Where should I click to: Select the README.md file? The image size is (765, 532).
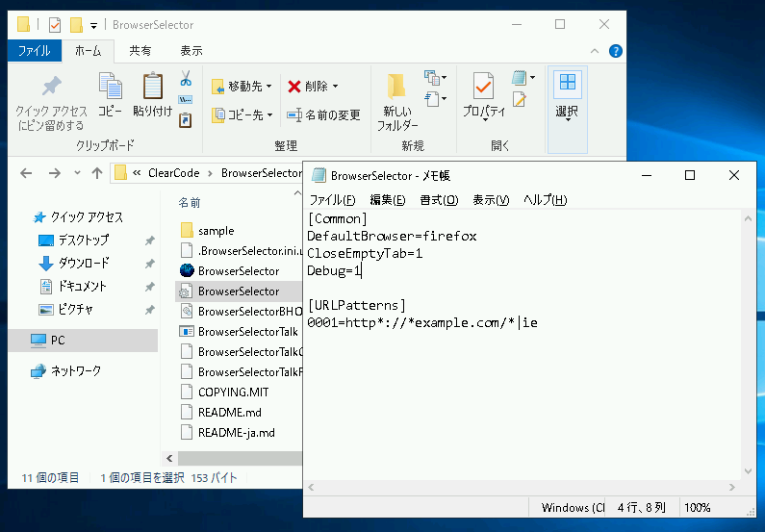point(221,413)
